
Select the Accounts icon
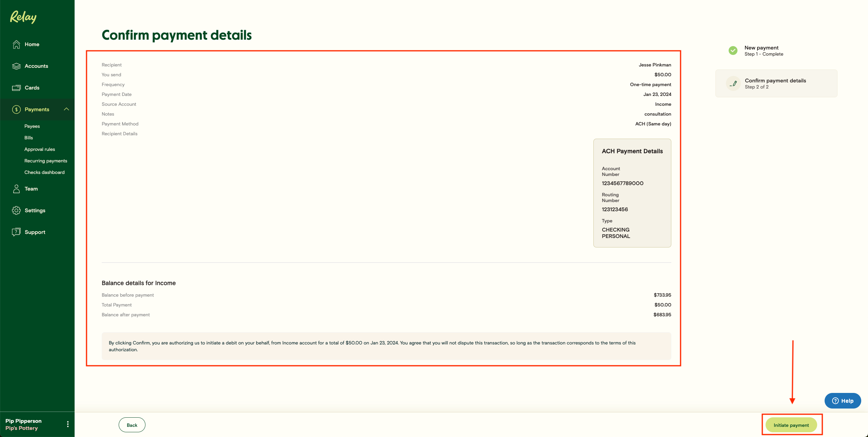pyautogui.click(x=17, y=66)
